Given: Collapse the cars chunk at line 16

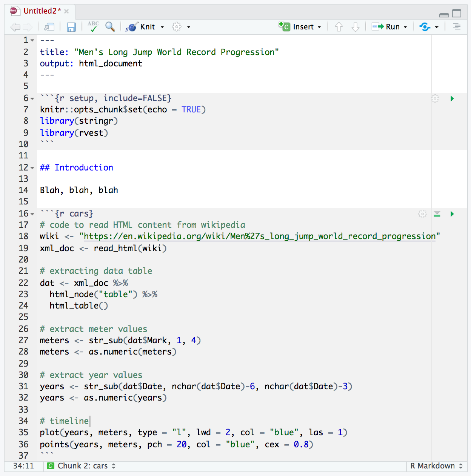Looking at the screenshot, I should tap(32, 214).
